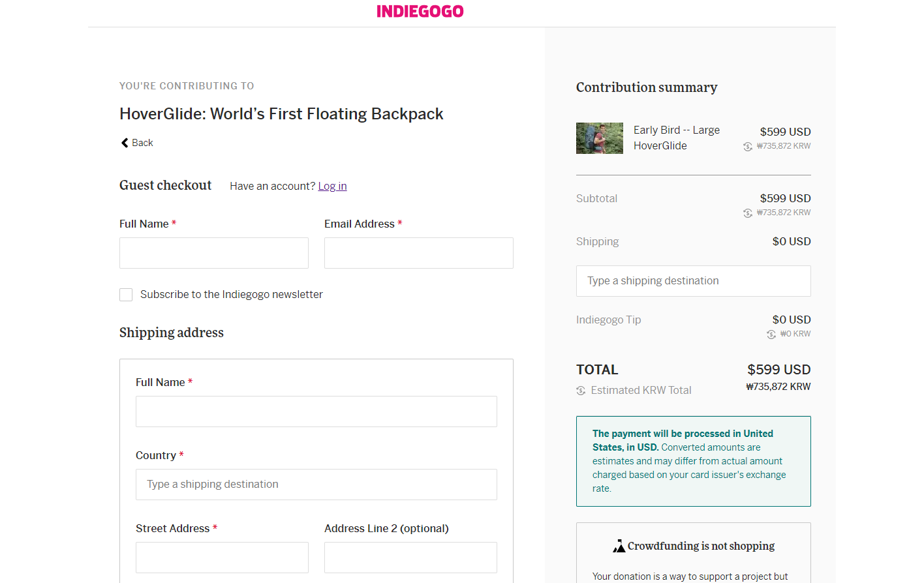
Task: Click currency conversion icon beside item KRW price
Action: (x=748, y=147)
